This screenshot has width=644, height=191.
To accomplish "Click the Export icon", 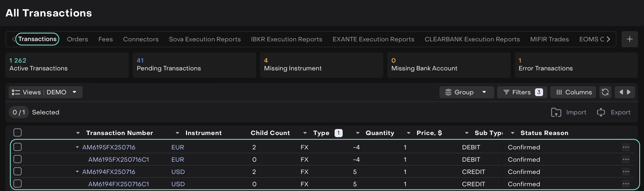I will [x=601, y=112].
